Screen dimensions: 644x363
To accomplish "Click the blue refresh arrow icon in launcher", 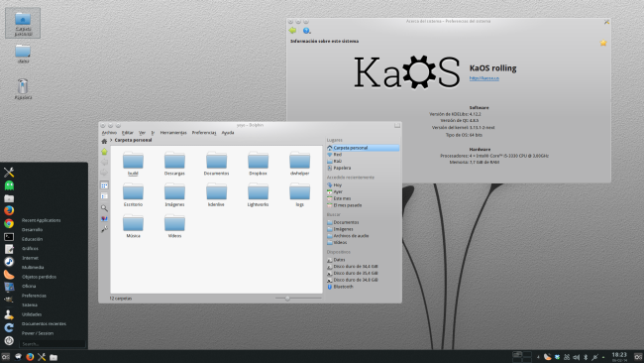I will [9, 327].
